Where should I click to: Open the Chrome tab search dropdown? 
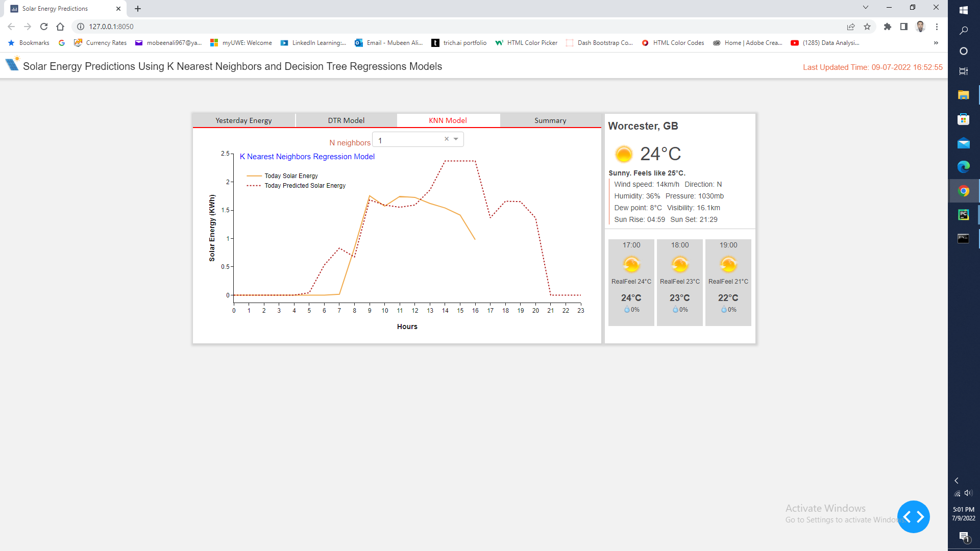pos(866,8)
